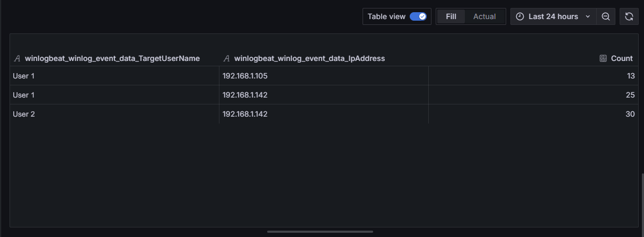The height and width of the screenshot is (237, 644).
Task: Click the count value 30 cell
Action: point(630,114)
